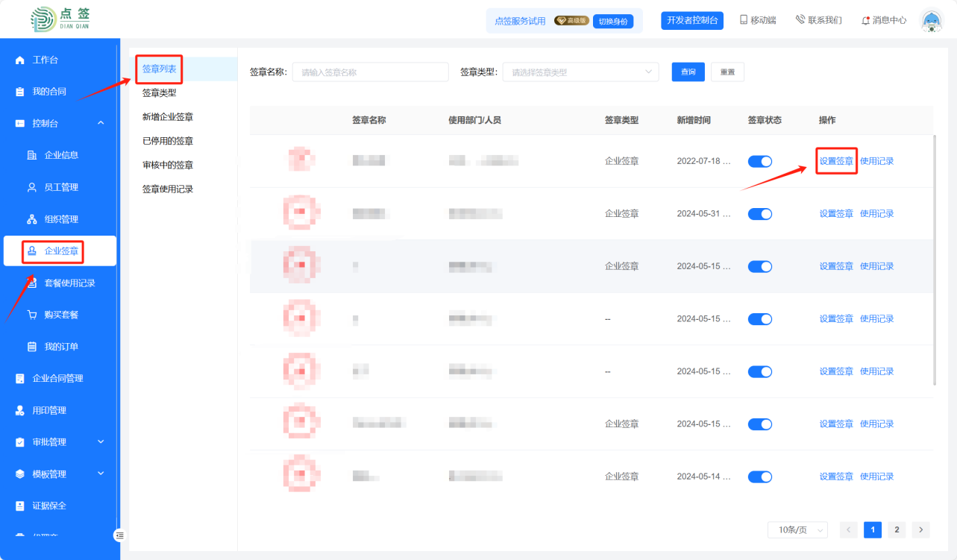Click seal thumbnail in 2022-07-18 row
This screenshot has height=560, width=957.
302,159
